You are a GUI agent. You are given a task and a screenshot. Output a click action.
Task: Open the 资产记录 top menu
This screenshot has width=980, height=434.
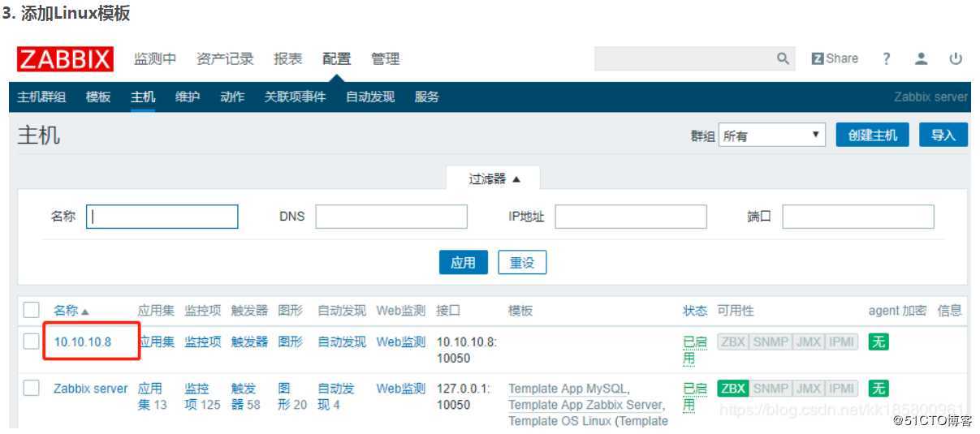click(225, 59)
